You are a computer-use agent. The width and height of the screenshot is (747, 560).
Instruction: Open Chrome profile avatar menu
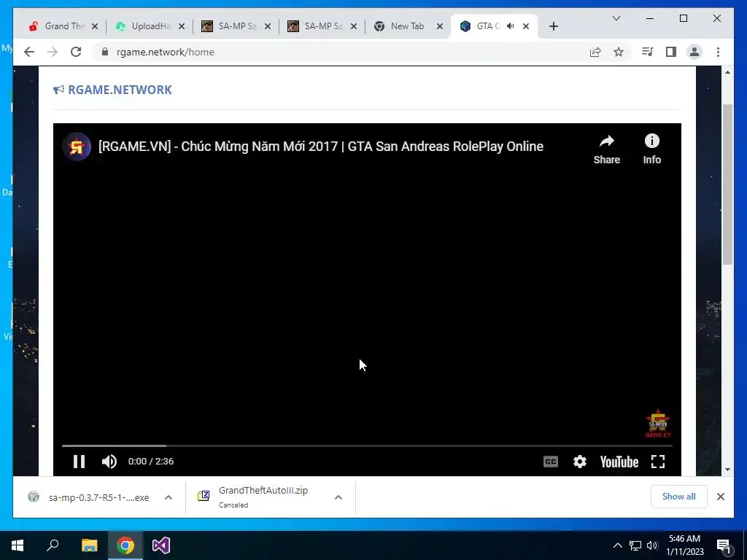pyautogui.click(x=694, y=52)
